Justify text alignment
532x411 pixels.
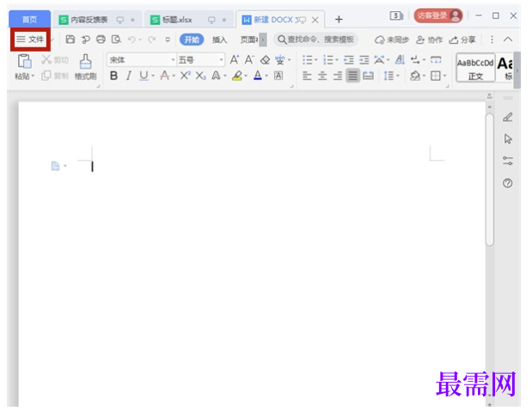[353, 76]
